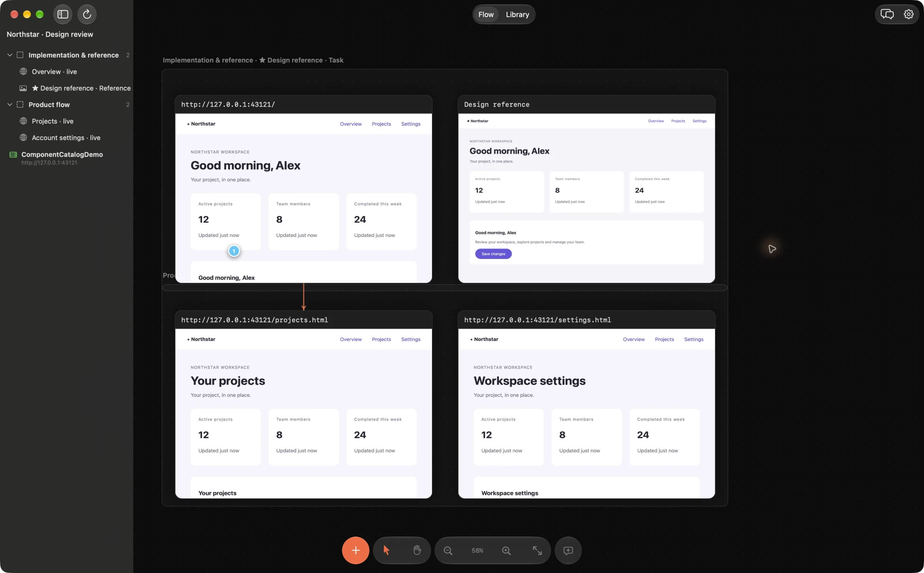Click the zoom out magnifier
Screen dimensions: 924x573
click(x=448, y=551)
